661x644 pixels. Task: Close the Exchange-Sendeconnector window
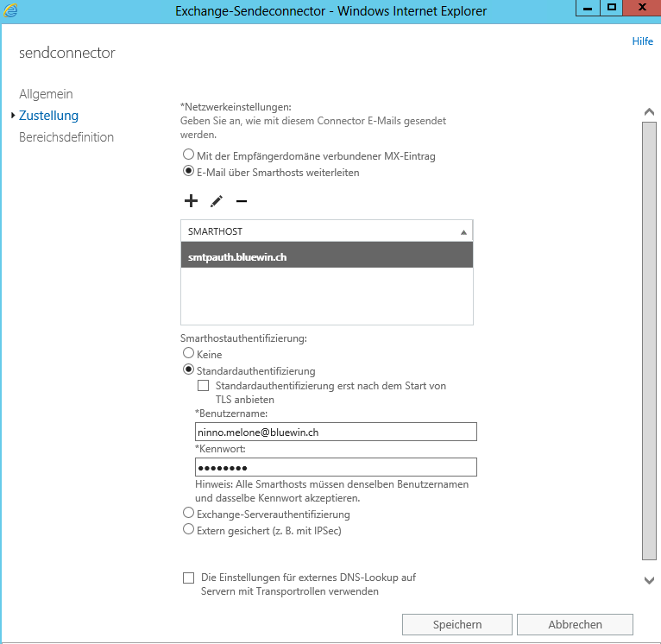click(x=642, y=8)
